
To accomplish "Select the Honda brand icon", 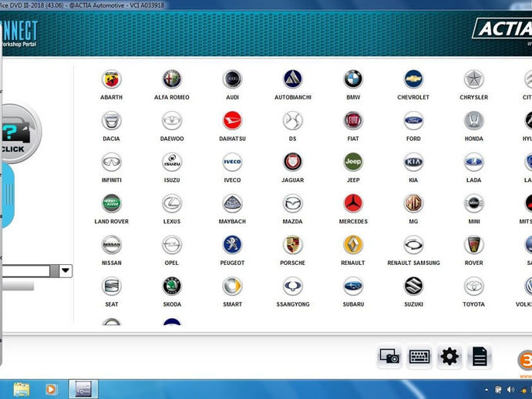I will tap(473, 121).
